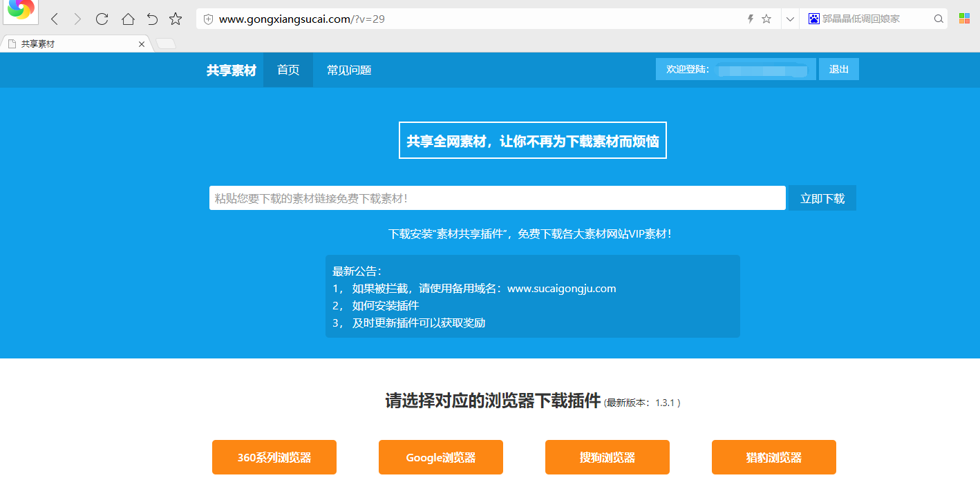Click the 立即下载 button
980x480 pixels.
tap(822, 198)
